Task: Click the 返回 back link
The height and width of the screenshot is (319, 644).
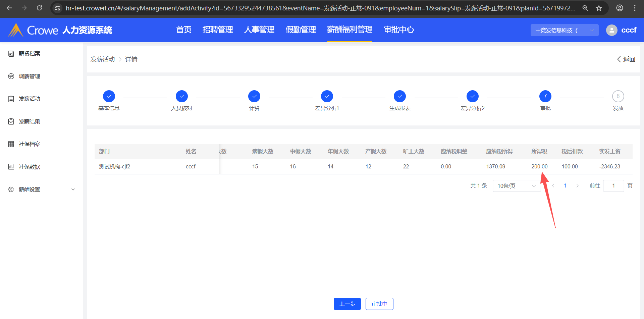Action: click(x=626, y=59)
